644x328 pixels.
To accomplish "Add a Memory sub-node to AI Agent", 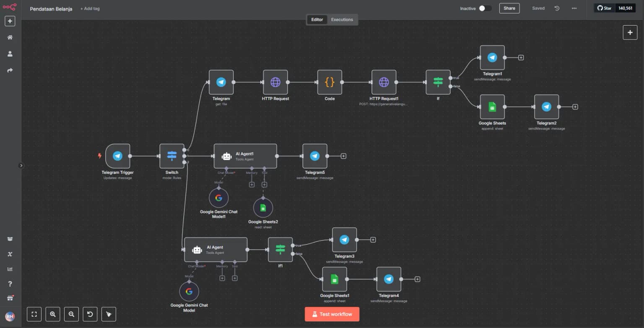I will (222, 278).
